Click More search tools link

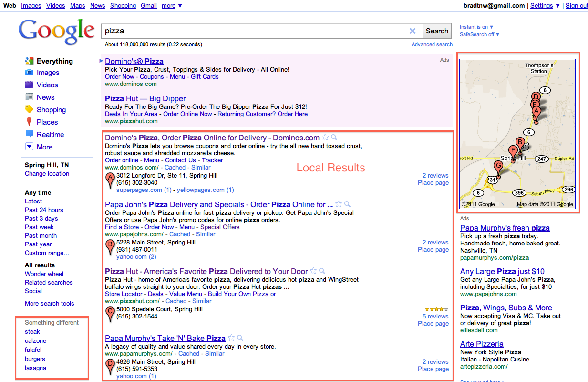[x=50, y=304]
